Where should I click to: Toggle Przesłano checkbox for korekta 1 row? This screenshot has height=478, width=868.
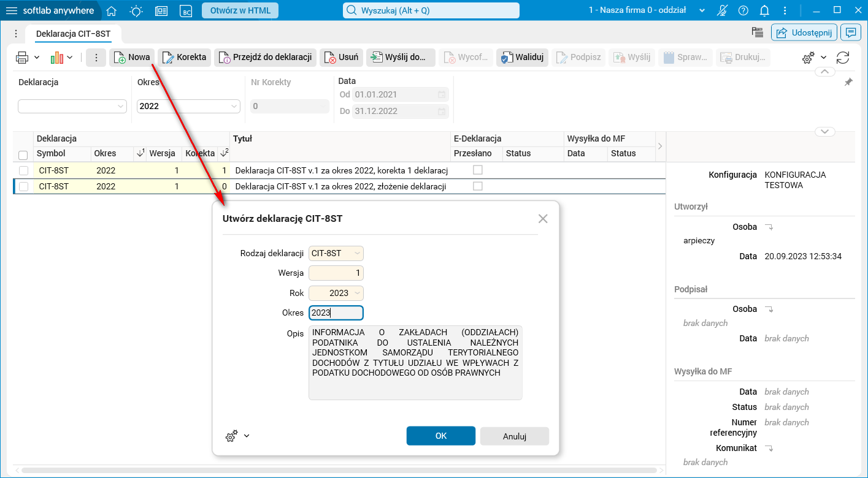(477, 170)
